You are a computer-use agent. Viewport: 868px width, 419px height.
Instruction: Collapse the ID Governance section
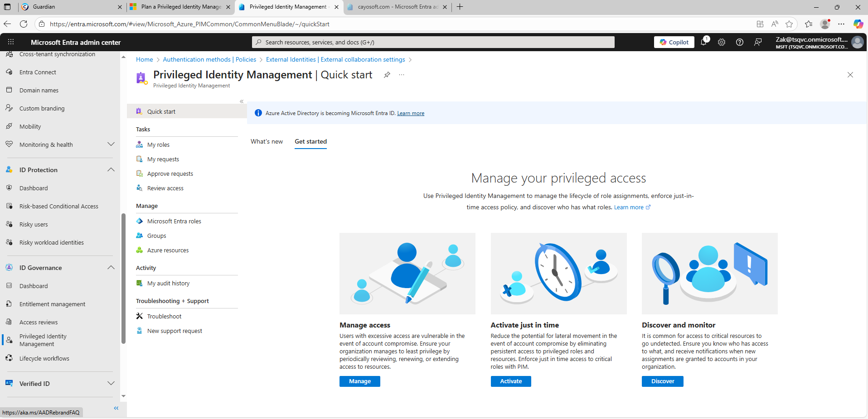click(111, 268)
